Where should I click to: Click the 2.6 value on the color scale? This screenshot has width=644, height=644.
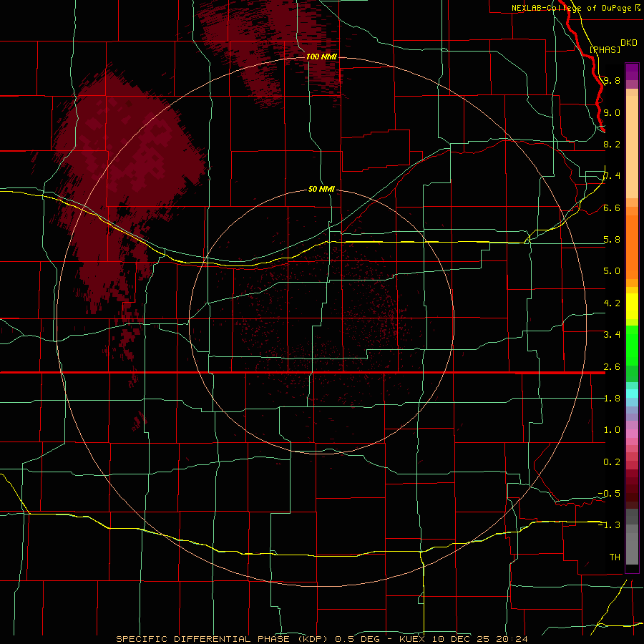coord(612,367)
